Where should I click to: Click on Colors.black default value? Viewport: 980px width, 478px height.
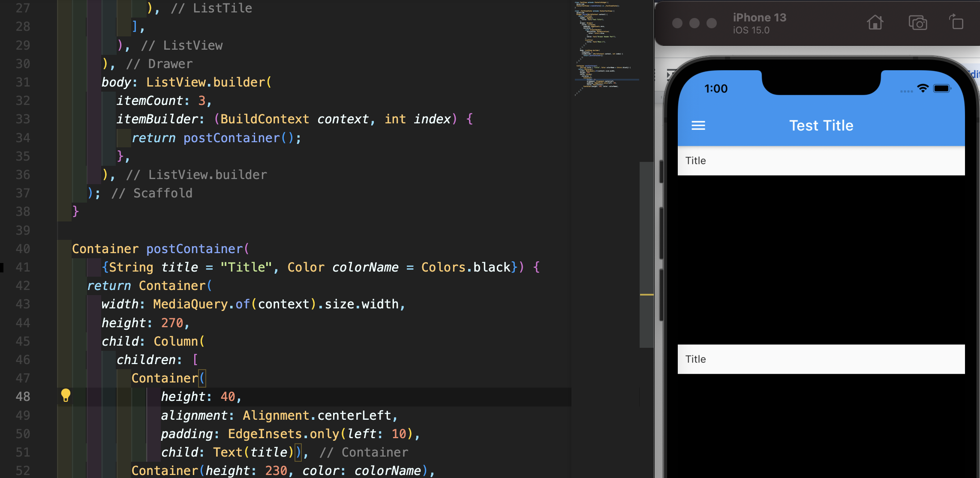click(x=466, y=267)
